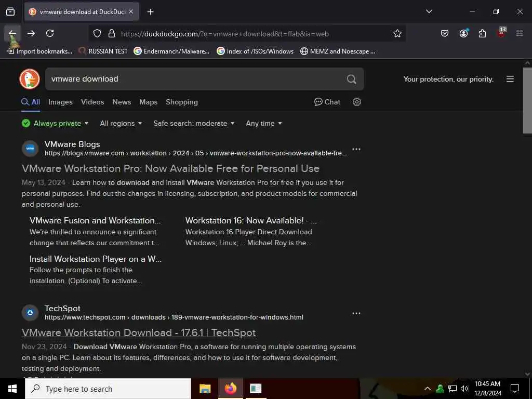Switch to the Videos results tab
Viewport: 532px width, 399px height.
pyautogui.click(x=92, y=102)
